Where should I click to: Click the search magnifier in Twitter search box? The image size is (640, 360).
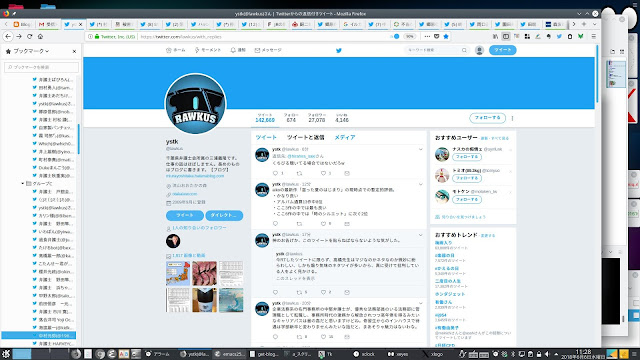464,50
